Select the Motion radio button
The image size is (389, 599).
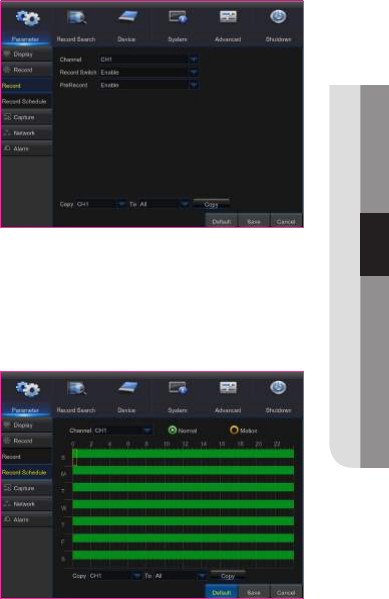234,430
